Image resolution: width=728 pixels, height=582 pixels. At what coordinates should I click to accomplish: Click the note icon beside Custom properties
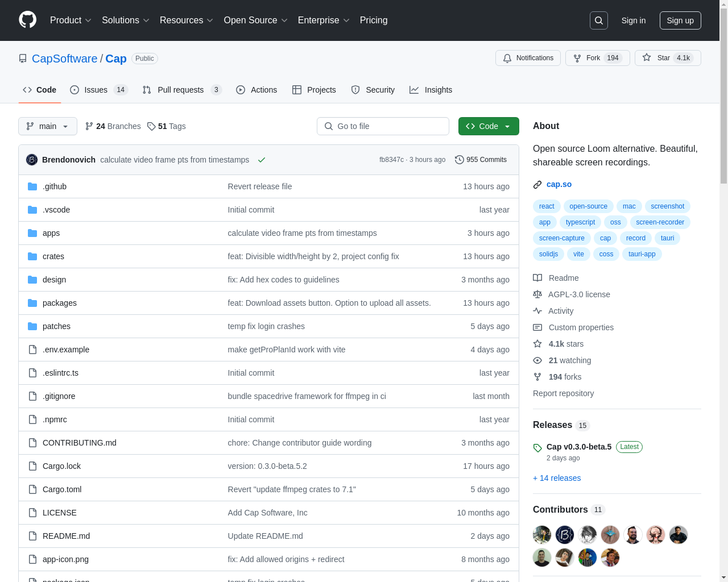click(x=537, y=327)
